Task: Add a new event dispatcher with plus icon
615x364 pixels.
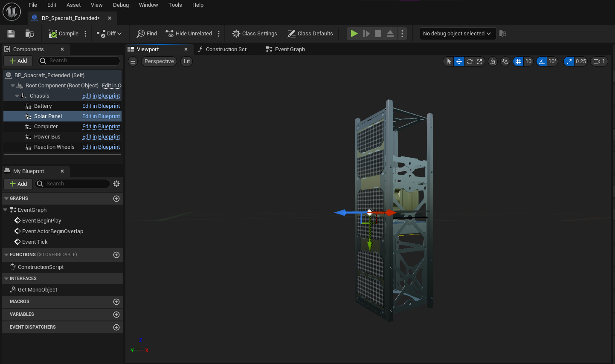Action: 116,327
